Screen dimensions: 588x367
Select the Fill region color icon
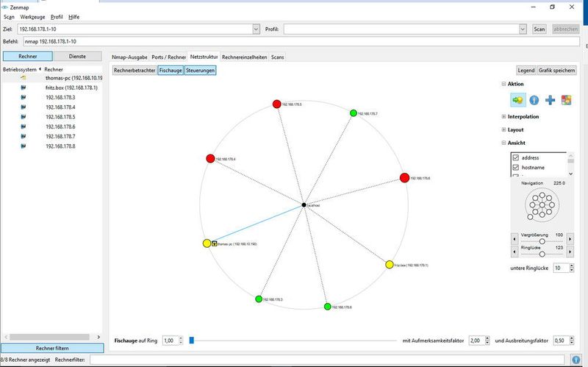[566, 100]
